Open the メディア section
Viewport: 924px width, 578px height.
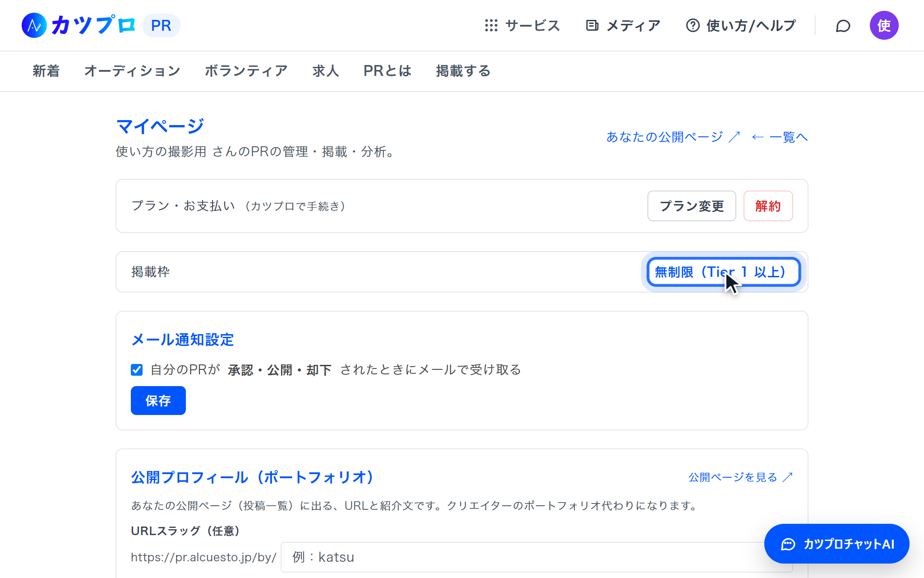[623, 25]
